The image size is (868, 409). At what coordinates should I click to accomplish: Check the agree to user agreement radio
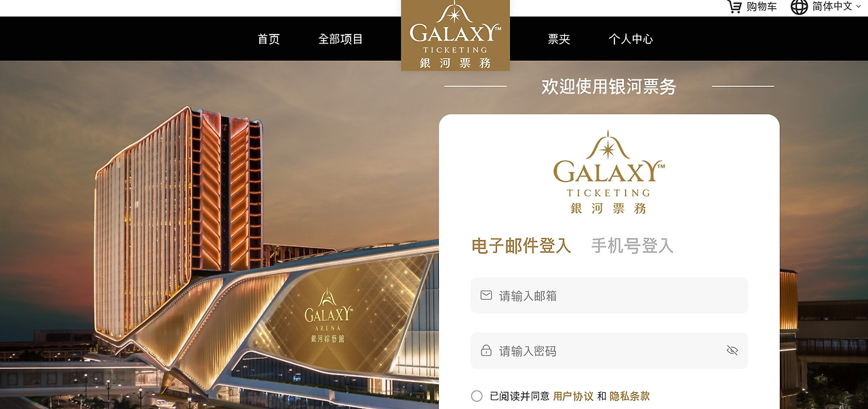477,396
